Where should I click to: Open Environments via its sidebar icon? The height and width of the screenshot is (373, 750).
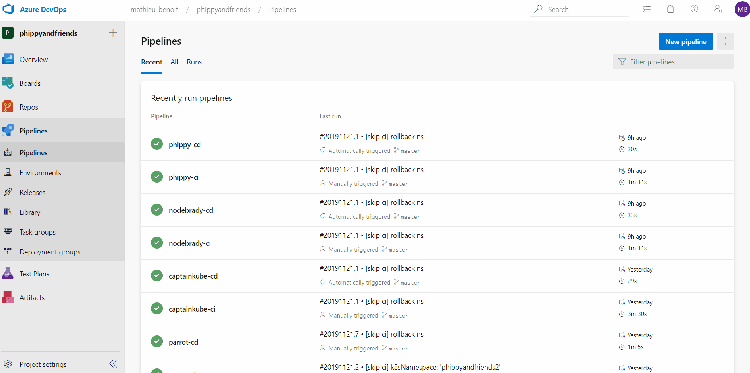pos(8,173)
